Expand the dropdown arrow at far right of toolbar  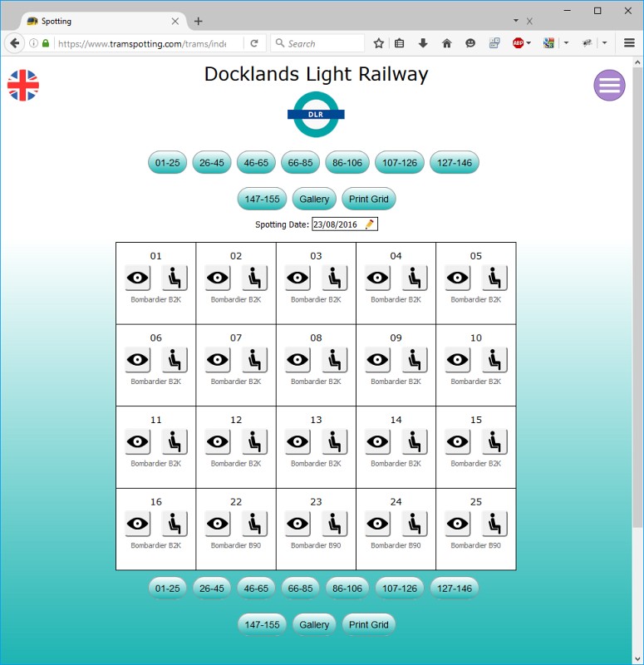coord(605,43)
